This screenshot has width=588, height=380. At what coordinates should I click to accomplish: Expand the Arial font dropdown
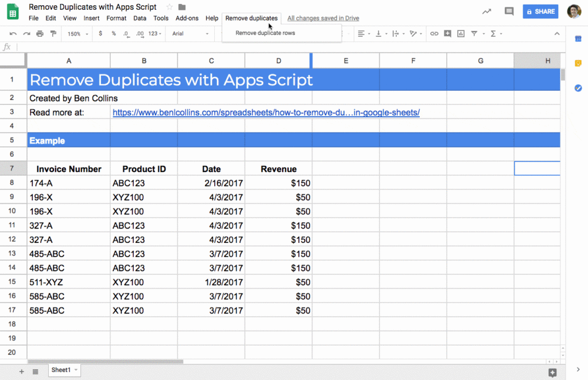click(189, 34)
